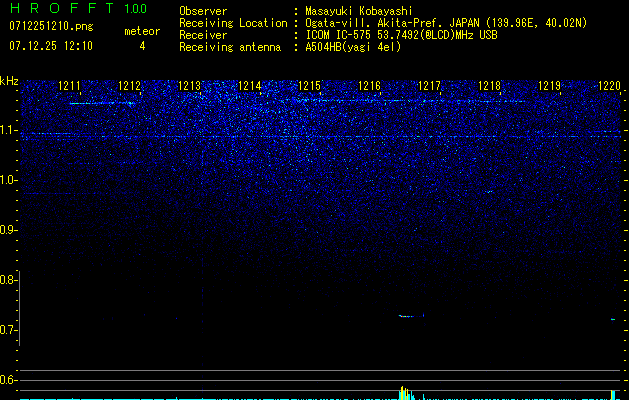This screenshot has height=400, width=629.
Task: Click the 1211 time marker
Action: pos(69,85)
